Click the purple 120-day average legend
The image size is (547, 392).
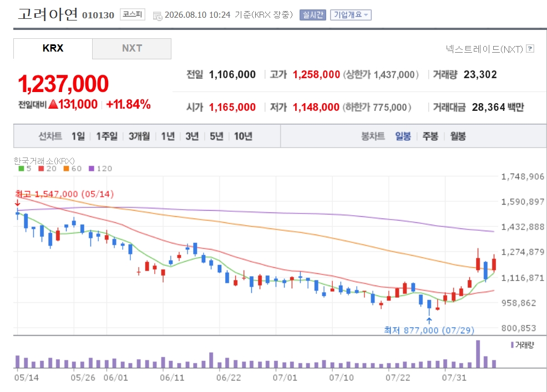coord(100,169)
